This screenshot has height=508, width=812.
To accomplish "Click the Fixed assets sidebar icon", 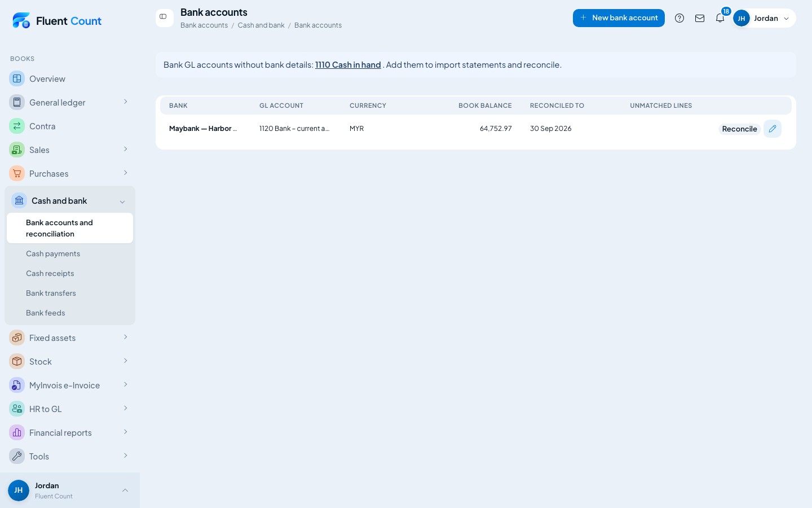I will [17, 338].
